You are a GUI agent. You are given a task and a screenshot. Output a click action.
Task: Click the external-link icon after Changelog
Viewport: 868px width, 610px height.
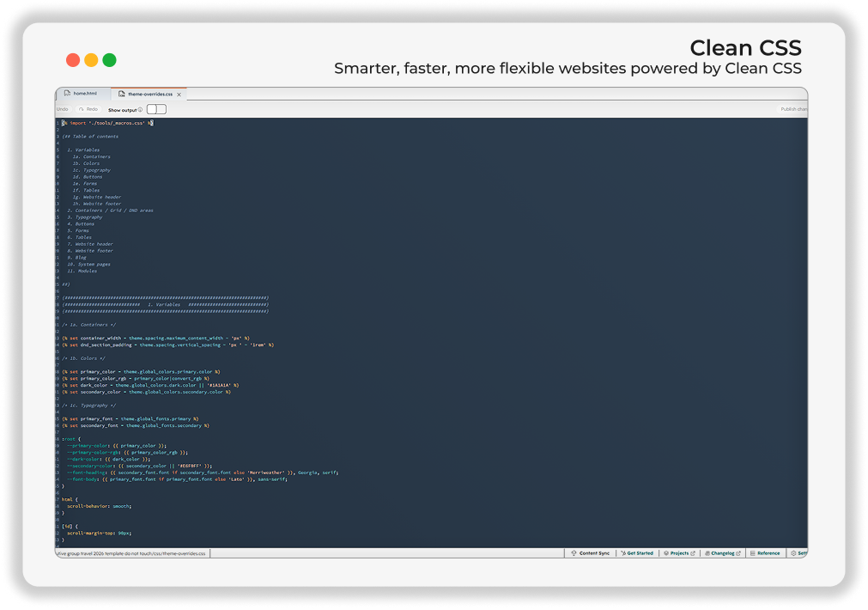737,553
